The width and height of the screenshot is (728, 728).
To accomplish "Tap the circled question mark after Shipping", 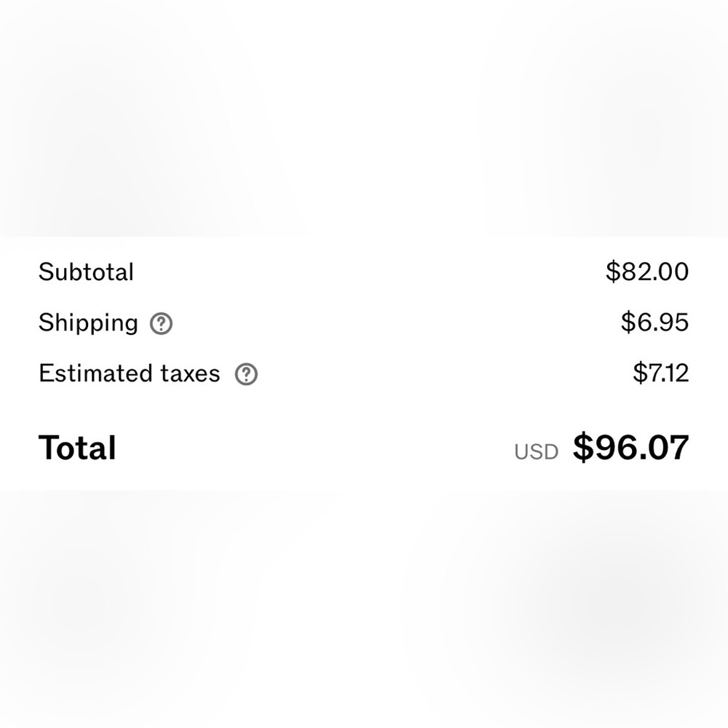I will pos(161,323).
